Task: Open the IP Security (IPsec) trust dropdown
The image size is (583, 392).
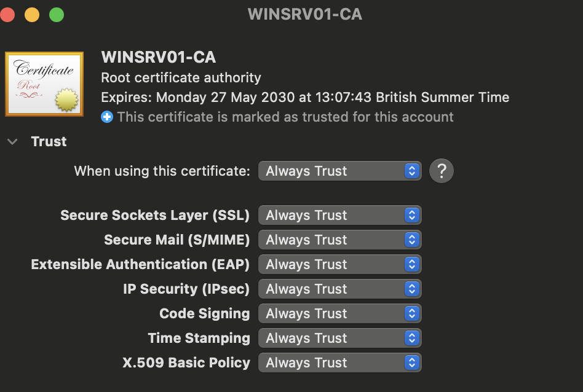Action: coord(340,289)
